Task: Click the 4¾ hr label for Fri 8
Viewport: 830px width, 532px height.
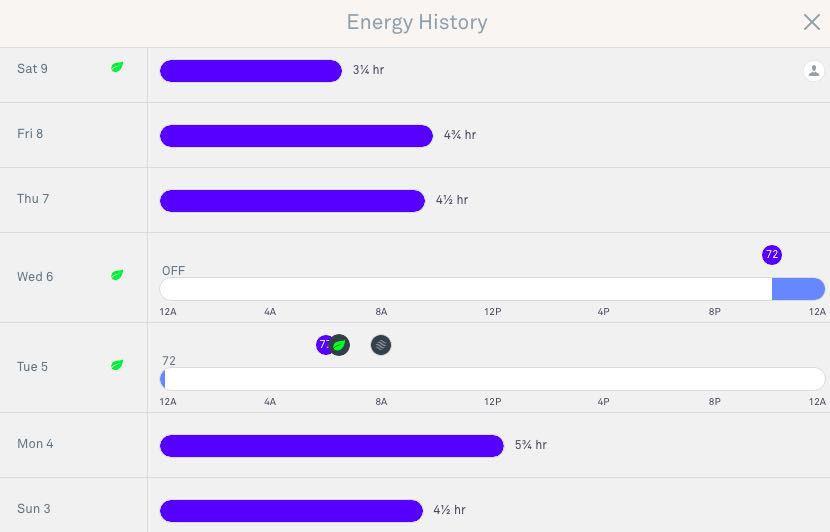Action: [460, 134]
